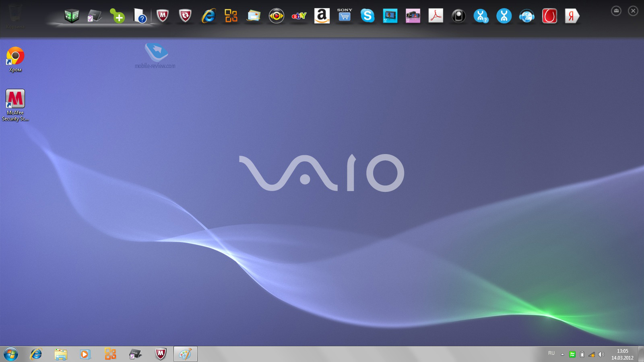Launch Internet Explorer from the VAIO Gate dock
Screen dimensions: 644x362
(208, 16)
